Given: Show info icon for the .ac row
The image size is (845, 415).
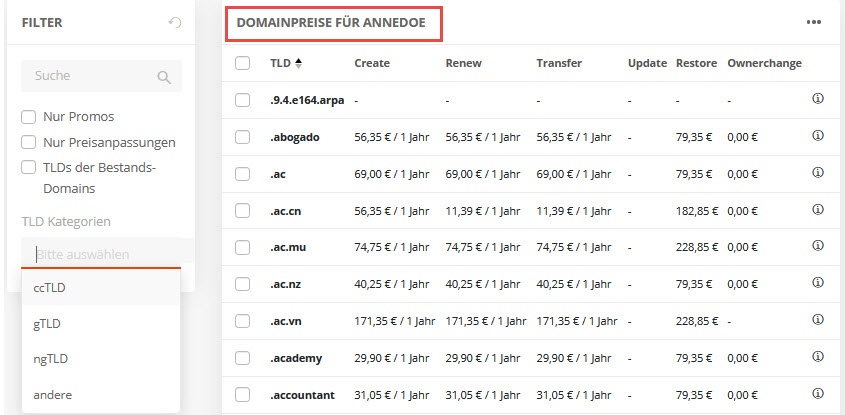Looking at the screenshot, I should (x=818, y=172).
